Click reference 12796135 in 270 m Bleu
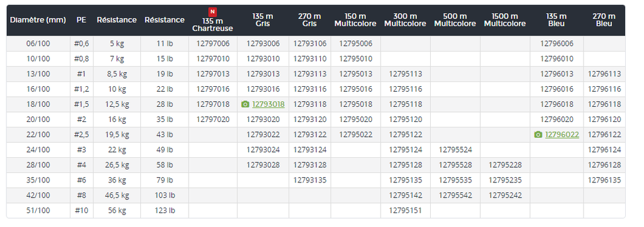Viewport: 644px width, 227px height. [x=604, y=180]
